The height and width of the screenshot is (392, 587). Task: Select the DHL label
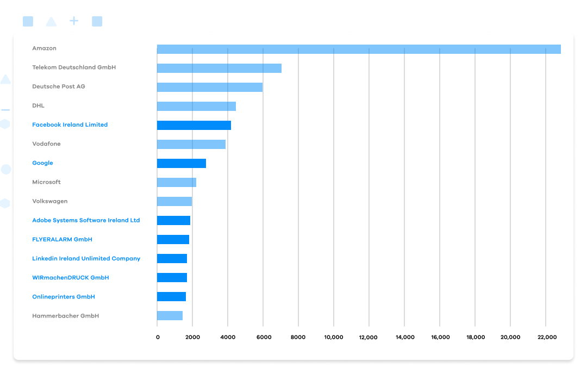pos(38,105)
